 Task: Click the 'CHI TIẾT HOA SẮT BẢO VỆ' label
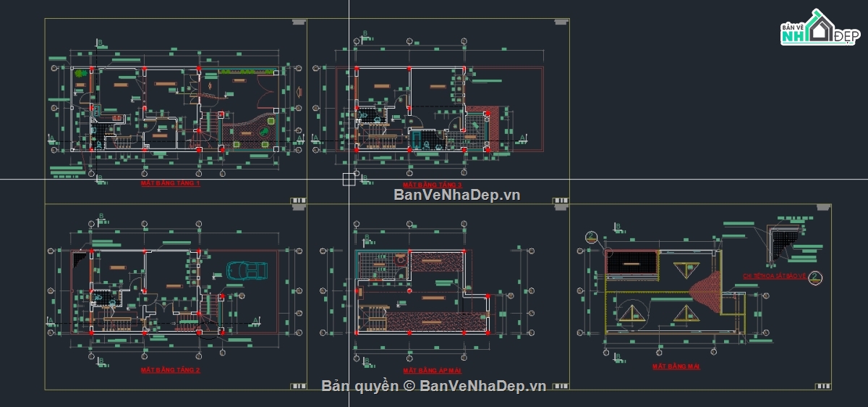(775, 276)
